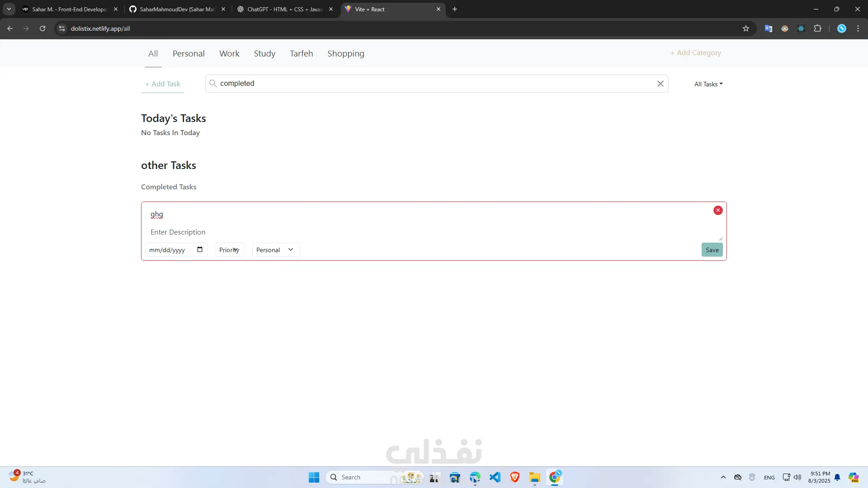The height and width of the screenshot is (488, 868).
Task: Open Google Translate extension icon
Action: pos(768,28)
